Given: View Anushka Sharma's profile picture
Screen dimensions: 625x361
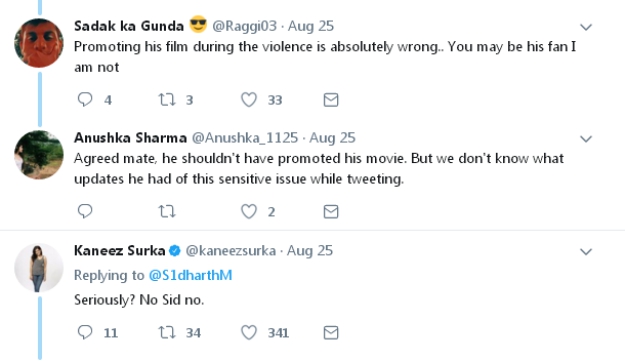Looking at the screenshot, I should coord(39,155).
